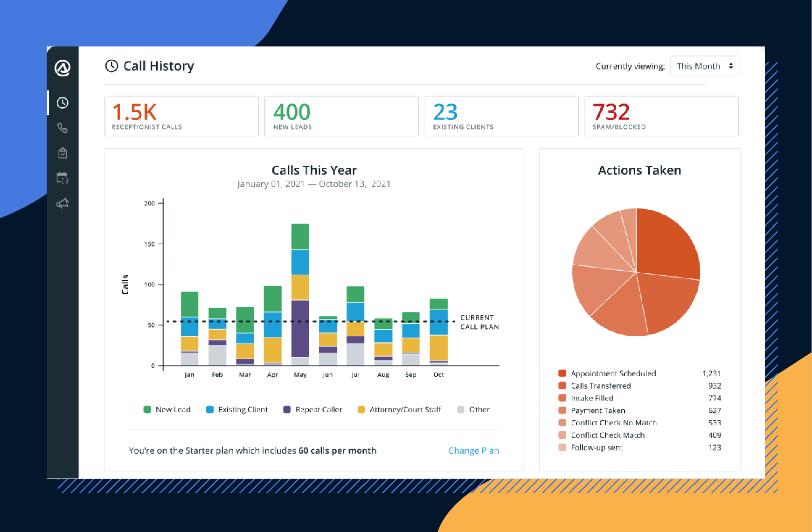Click the Oct bar in chart
This screenshot has height=532, width=812.
[438, 332]
